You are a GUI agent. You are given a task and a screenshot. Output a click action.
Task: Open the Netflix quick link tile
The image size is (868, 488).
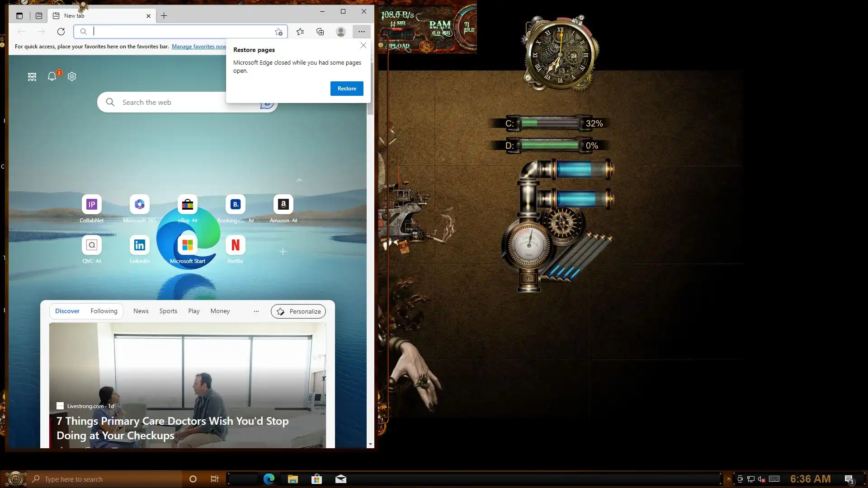pyautogui.click(x=235, y=245)
